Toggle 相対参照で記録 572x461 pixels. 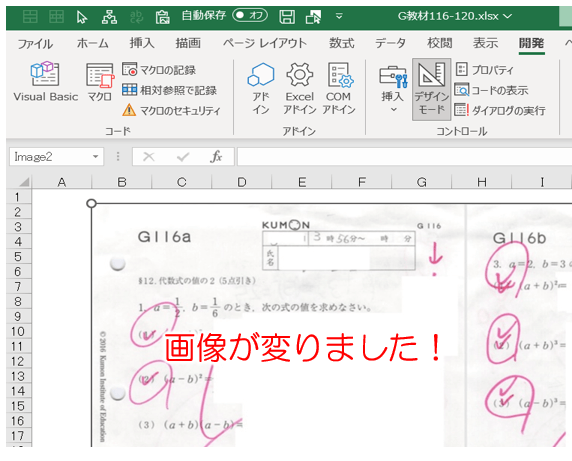170,90
